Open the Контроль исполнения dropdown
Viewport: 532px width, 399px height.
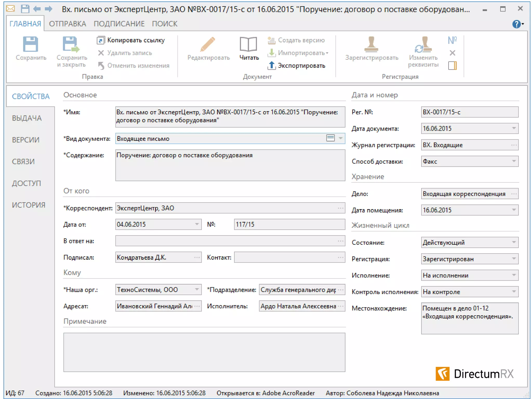(514, 292)
